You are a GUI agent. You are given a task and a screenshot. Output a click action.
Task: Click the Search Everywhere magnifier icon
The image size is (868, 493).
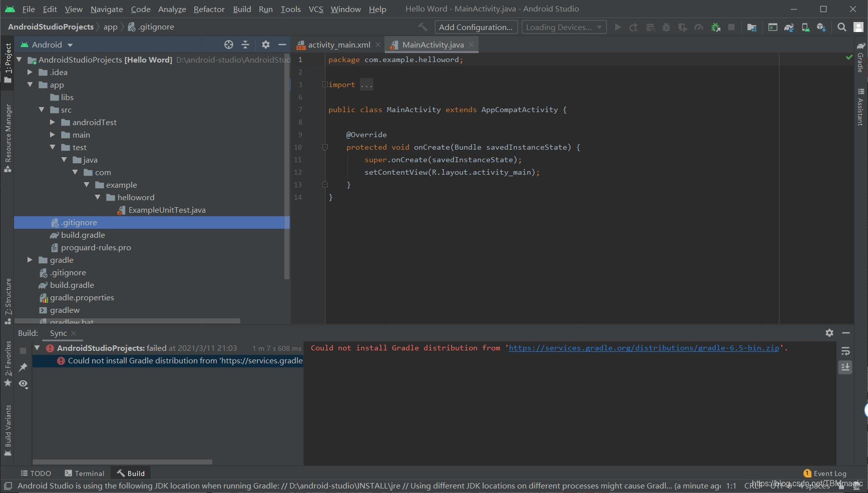click(842, 27)
